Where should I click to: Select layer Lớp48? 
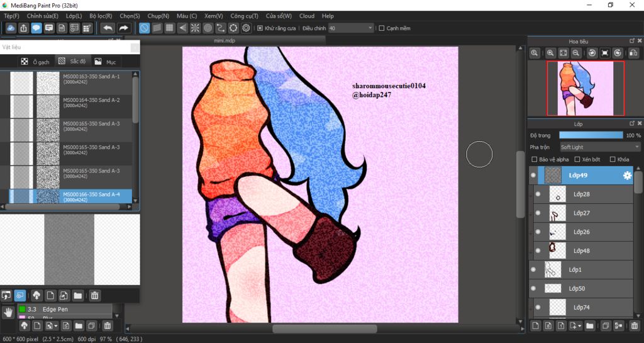(584, 251)
